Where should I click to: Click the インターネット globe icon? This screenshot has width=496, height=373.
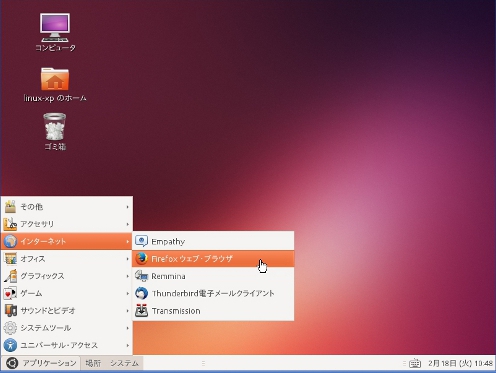pos(10,241)
